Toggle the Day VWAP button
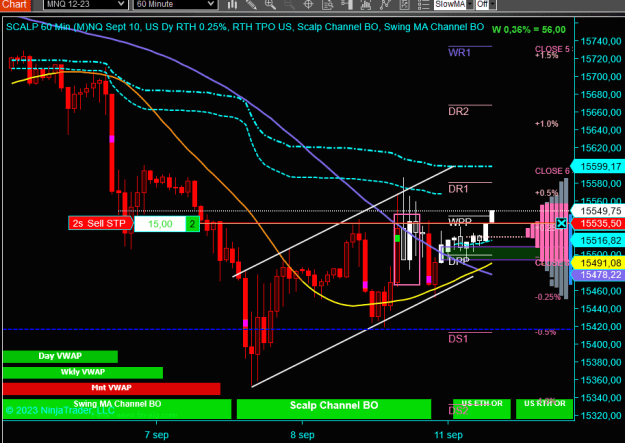 pos(60,356)
